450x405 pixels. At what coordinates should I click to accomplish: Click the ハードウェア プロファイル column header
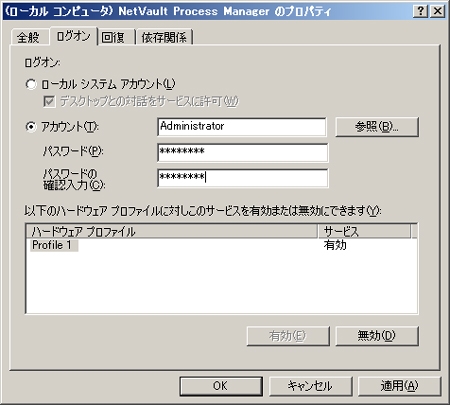[x=172, y=231]
